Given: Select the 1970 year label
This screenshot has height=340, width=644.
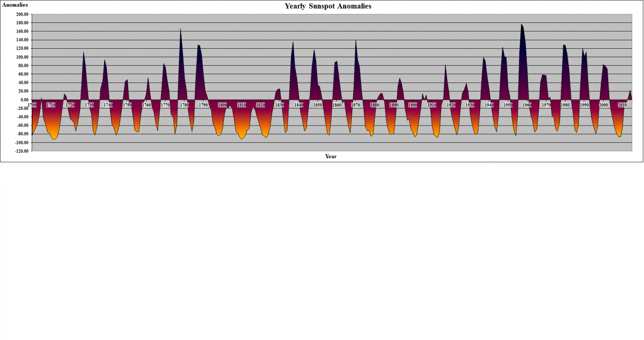Looking at the screenshot, I should click(x=546, y=105).
